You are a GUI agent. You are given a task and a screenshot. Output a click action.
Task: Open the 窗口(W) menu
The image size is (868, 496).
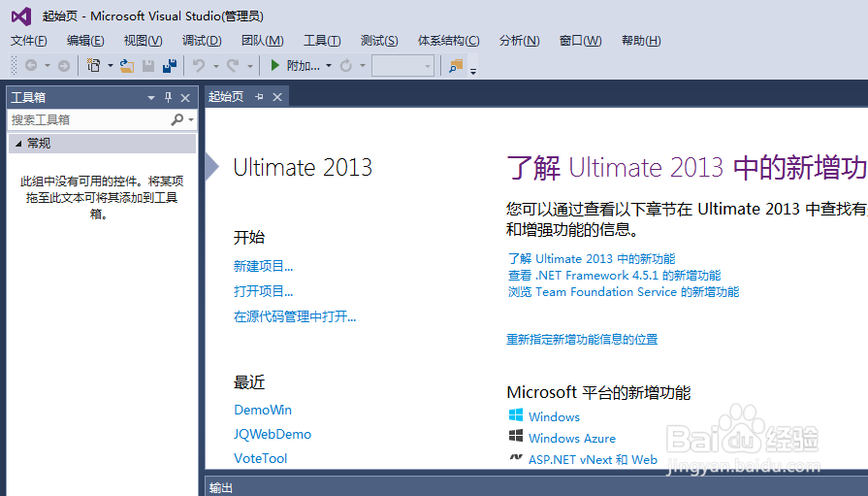point(580,41)
